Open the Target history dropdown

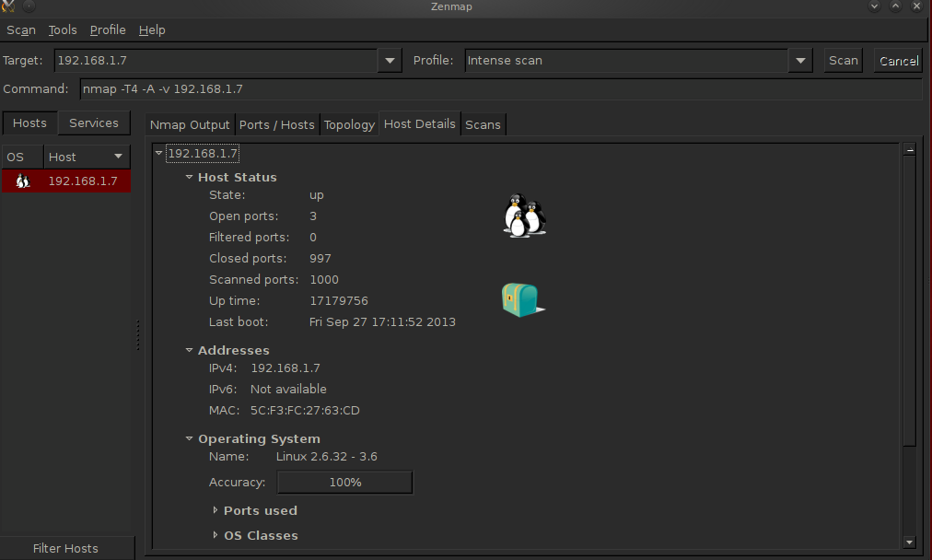tap(390, 61)
